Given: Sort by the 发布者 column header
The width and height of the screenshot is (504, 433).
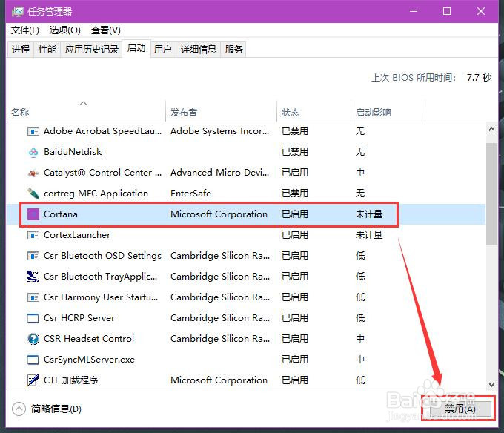Looking at the screenshot, I should click(x=221, y=111).
